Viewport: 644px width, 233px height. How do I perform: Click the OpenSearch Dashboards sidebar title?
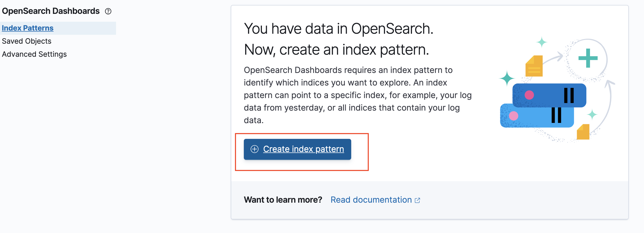click(x=51, y=11)
